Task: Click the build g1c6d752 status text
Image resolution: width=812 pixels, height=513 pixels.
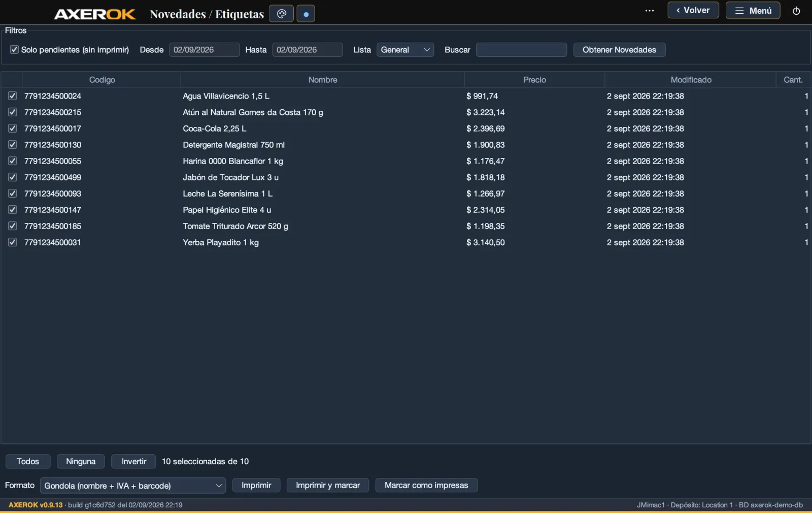Action: pos(125,505)
